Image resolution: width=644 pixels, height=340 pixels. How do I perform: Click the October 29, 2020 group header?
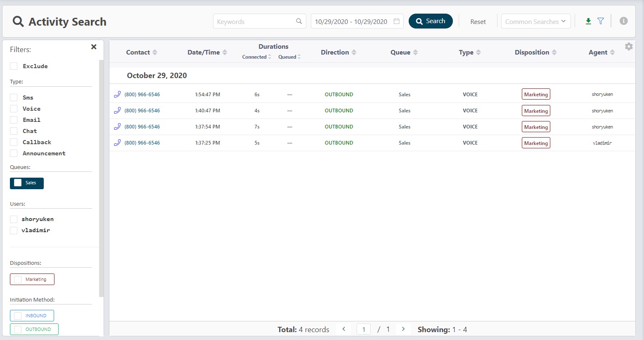click(157, 76)
